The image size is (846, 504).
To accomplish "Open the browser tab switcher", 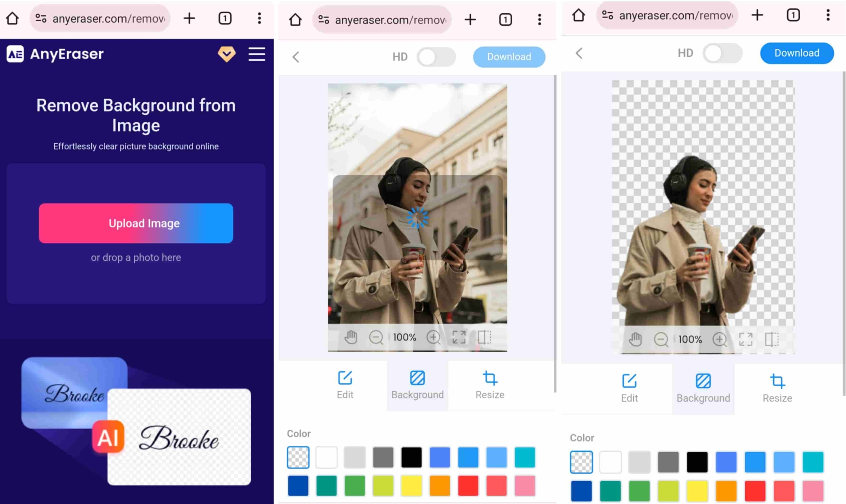I will (225, 18).
